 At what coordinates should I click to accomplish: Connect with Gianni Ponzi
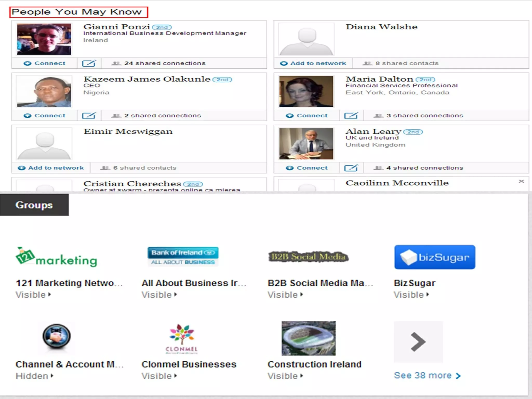[x=45, y=63]
